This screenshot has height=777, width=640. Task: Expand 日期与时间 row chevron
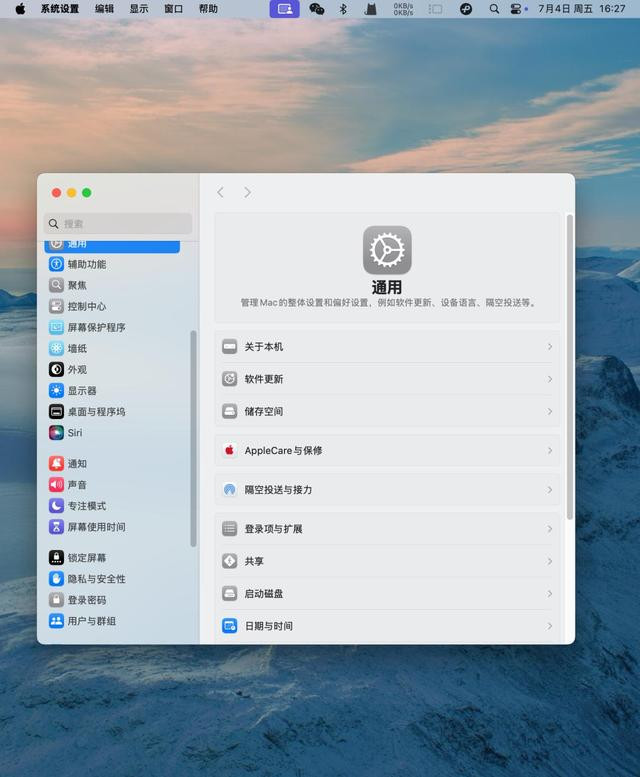point(550,626)
